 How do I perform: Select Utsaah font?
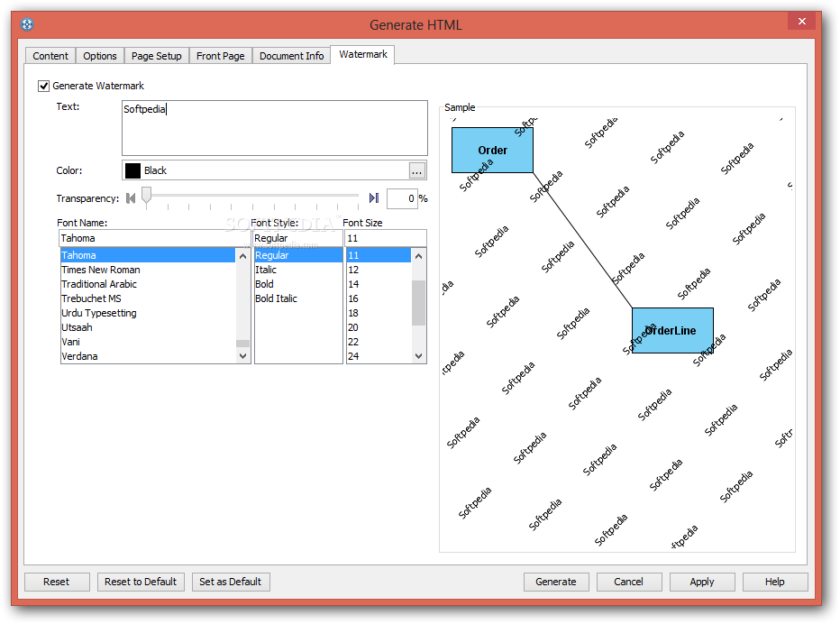pyautogui.click(x=148, y=327)
